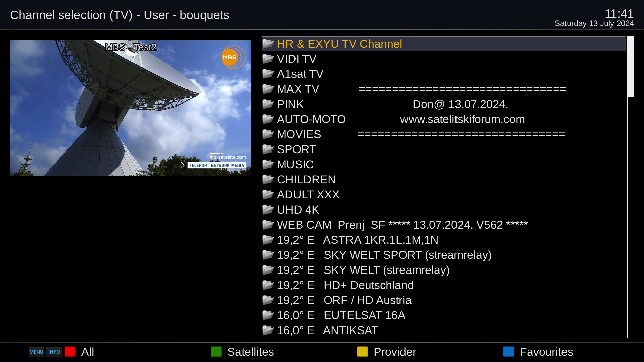Click the folder icon beside VIDI TV
The image size is (644, 362).
point(268,59)
